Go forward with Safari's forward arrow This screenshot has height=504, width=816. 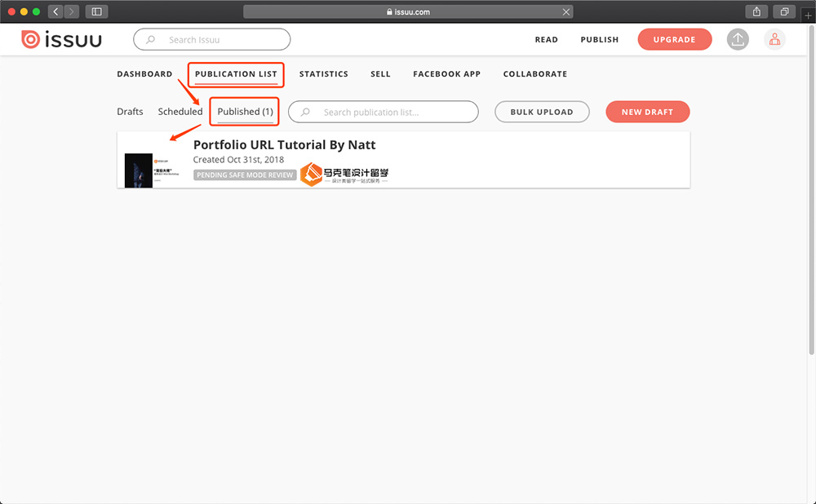[71, 11]
